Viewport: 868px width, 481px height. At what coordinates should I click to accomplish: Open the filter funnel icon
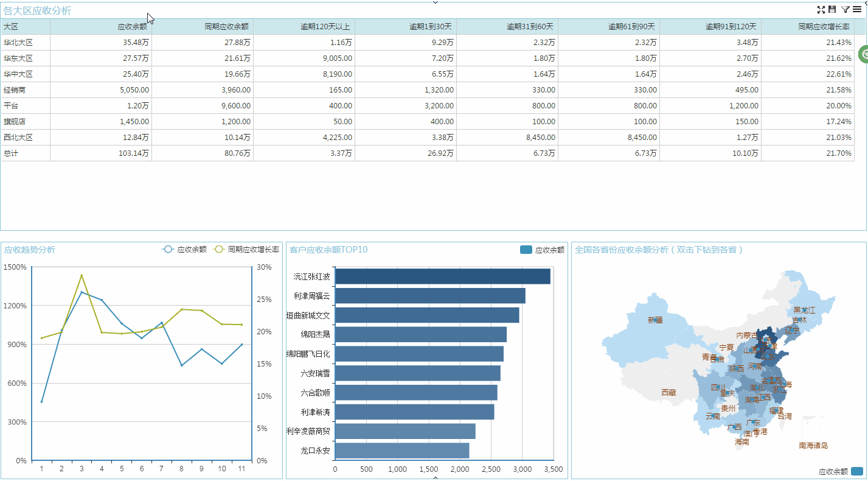pyautogui.click(x=845, y=10)
